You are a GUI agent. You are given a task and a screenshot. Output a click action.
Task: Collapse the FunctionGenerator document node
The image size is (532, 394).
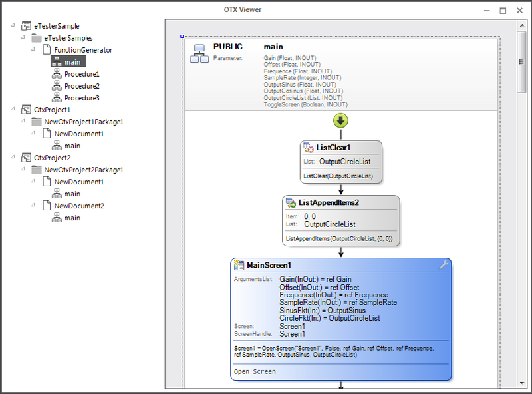33,49
